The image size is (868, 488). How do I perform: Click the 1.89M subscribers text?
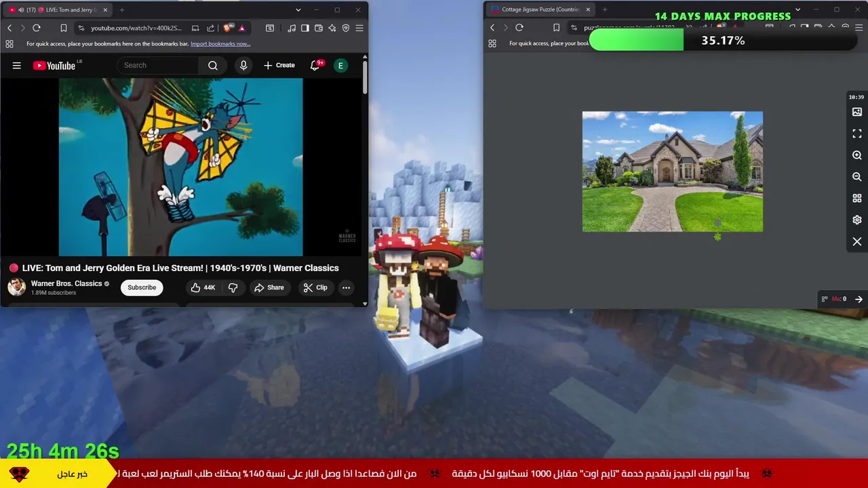pos(54,293)
